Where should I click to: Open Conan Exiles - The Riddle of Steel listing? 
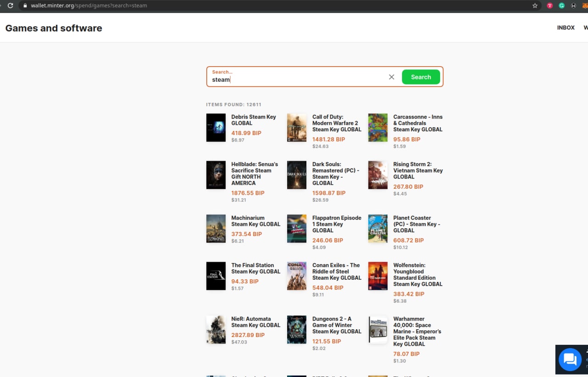pyautogui.click(x=337, y=271)
